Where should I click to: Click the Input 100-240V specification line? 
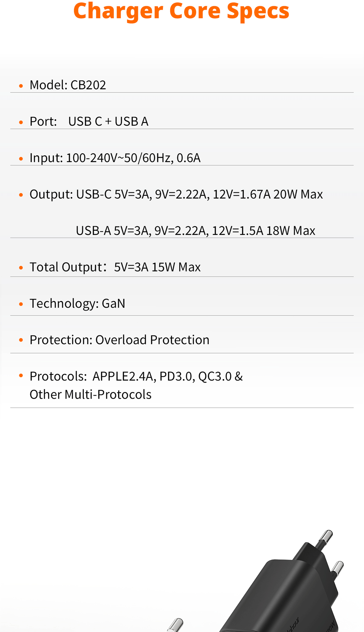[x=115, y=158]
